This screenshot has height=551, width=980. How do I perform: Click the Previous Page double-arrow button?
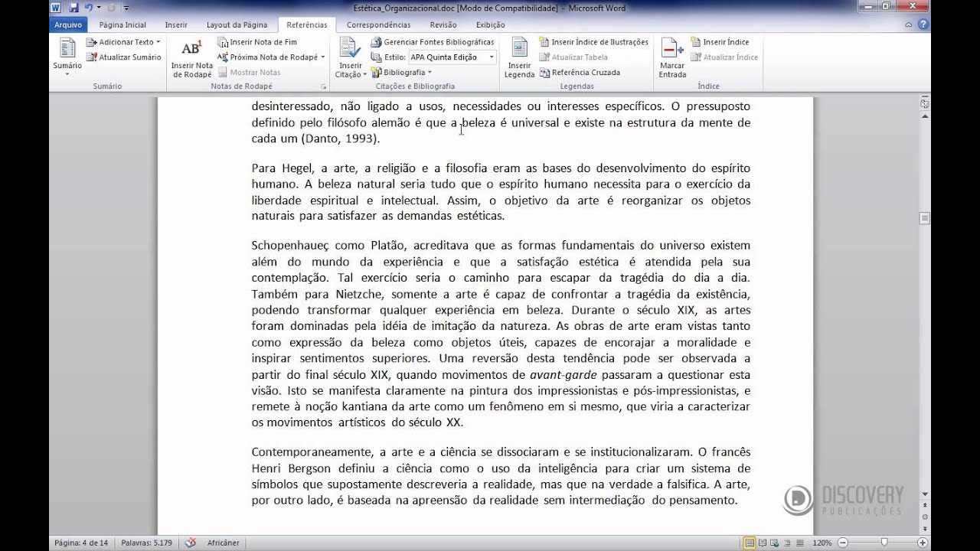(925, 507)
